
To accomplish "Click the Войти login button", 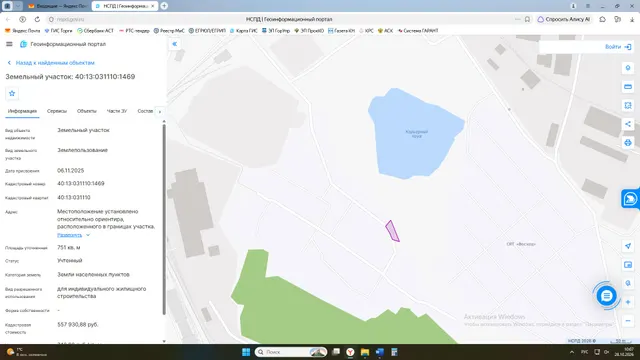I will (x=618, y=47).
